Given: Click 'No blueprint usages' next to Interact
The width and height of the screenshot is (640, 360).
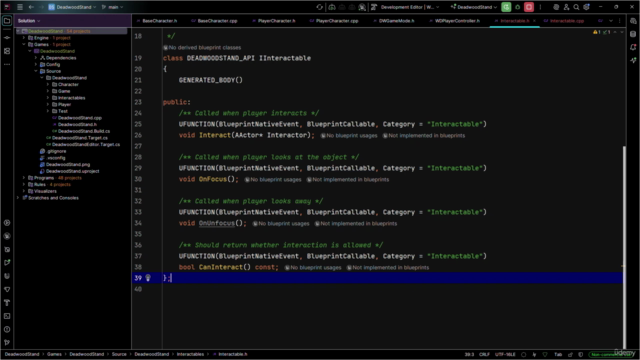Looking at the screenshot, I should (349, 136).
